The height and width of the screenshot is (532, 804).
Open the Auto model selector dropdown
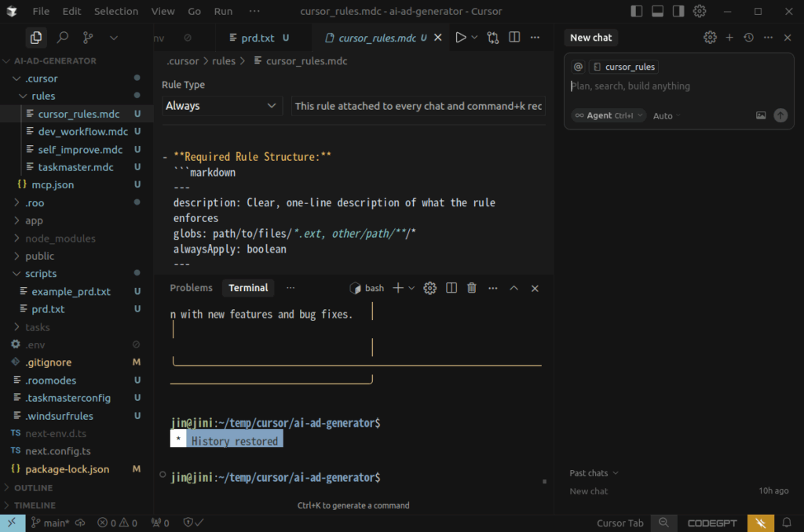(666, 116)
